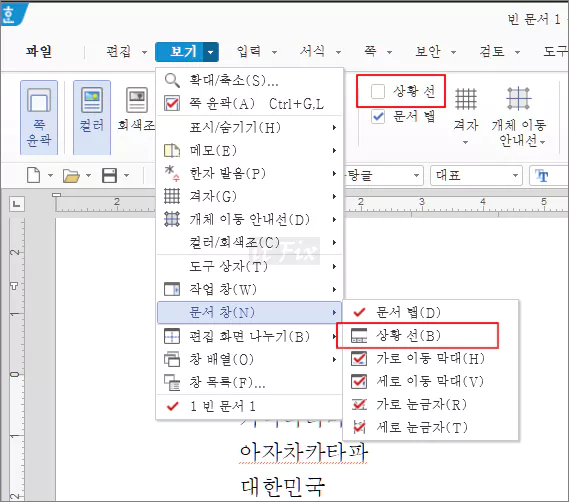
Task: Open 표시/숨기기(H) submenu
Action: point(249,127)
